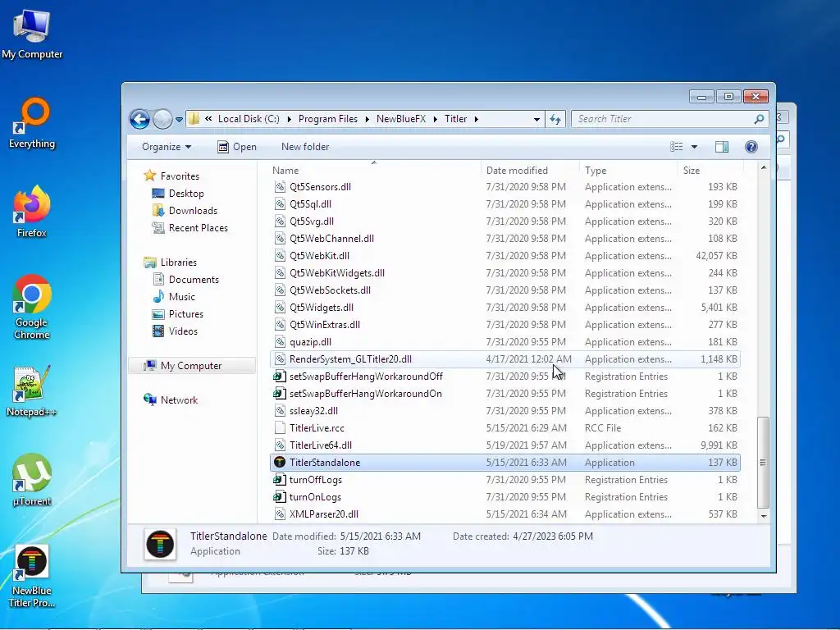The image size is (840, 630).
Task: Select the TitlerStandalone application file
Action: coord(505,463)
